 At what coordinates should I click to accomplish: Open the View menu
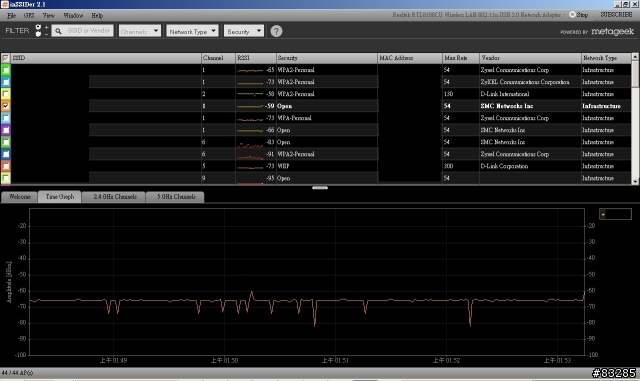point(49,16)
